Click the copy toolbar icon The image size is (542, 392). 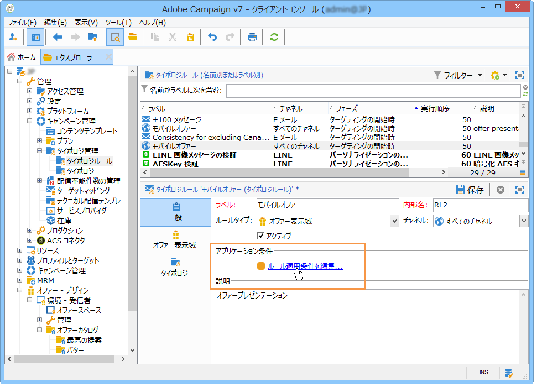tap(155, 38)
